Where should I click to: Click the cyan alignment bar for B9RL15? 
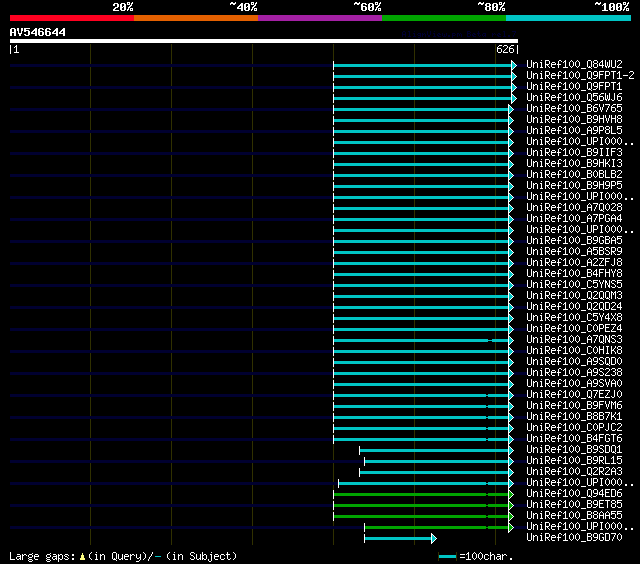pyautogui.click(x=439, y=462)
